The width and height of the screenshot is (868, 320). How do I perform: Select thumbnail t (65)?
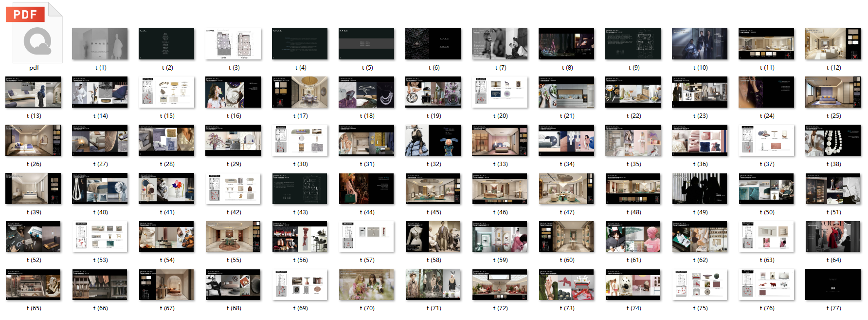point(33,284)
